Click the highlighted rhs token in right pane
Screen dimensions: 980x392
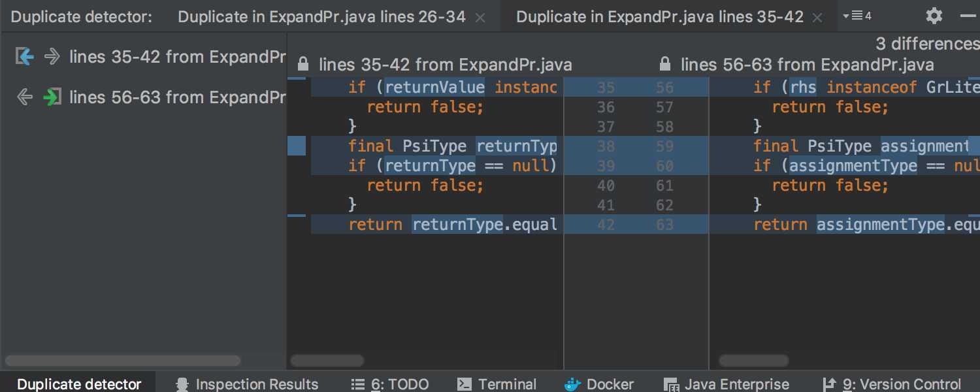coord(803,88)
